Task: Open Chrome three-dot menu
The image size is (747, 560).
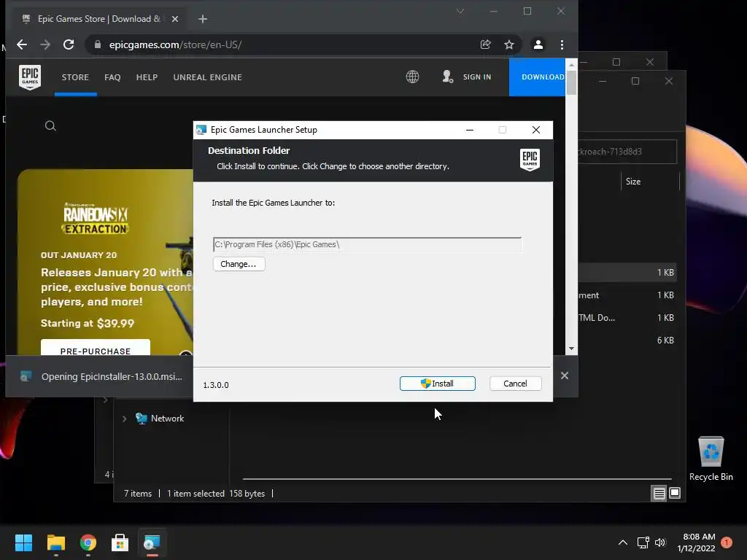Action: [x=562, y=44]
